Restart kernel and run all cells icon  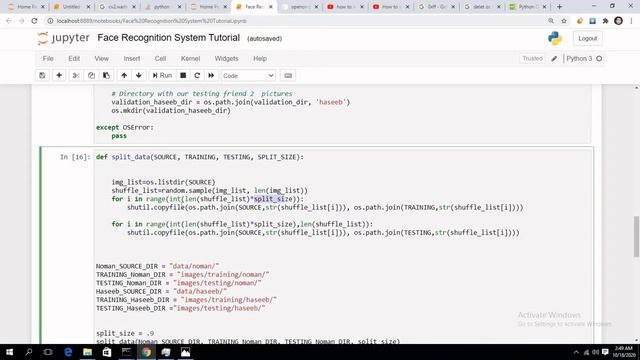[x=211, y=76]
